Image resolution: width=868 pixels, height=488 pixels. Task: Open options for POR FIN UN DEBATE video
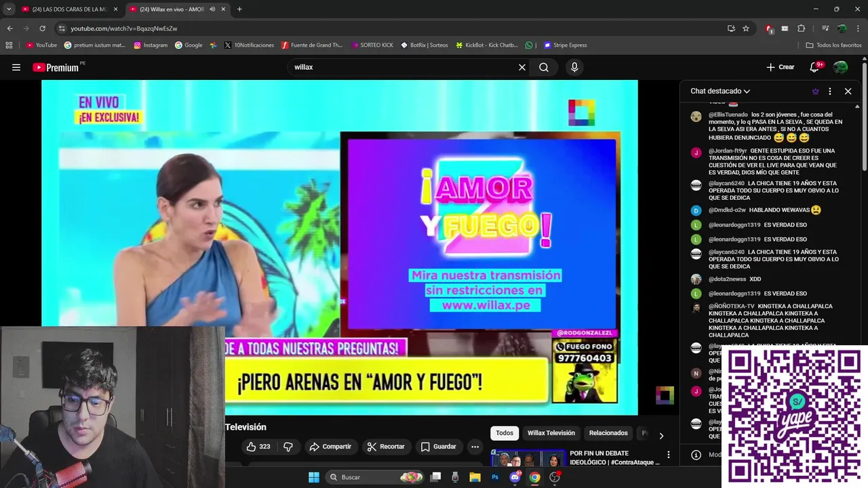pyautogui.click(x=668, y=455)
